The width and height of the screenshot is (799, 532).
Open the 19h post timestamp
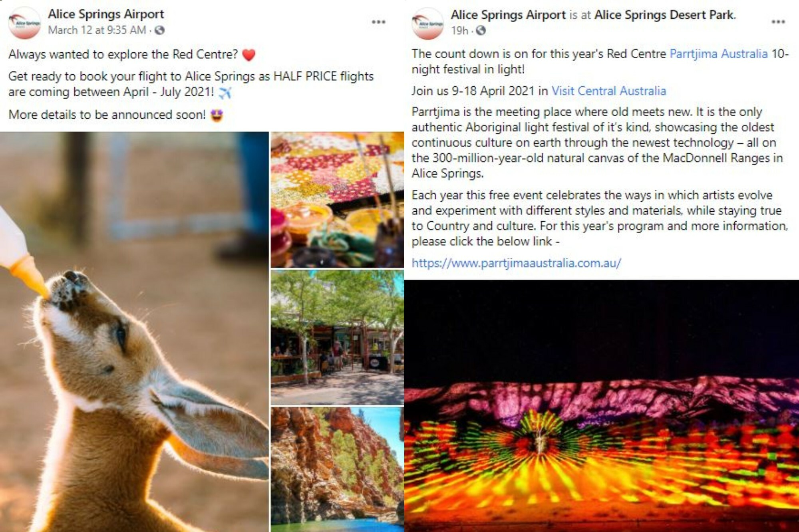pyautogui.click(x=459, y=30)
